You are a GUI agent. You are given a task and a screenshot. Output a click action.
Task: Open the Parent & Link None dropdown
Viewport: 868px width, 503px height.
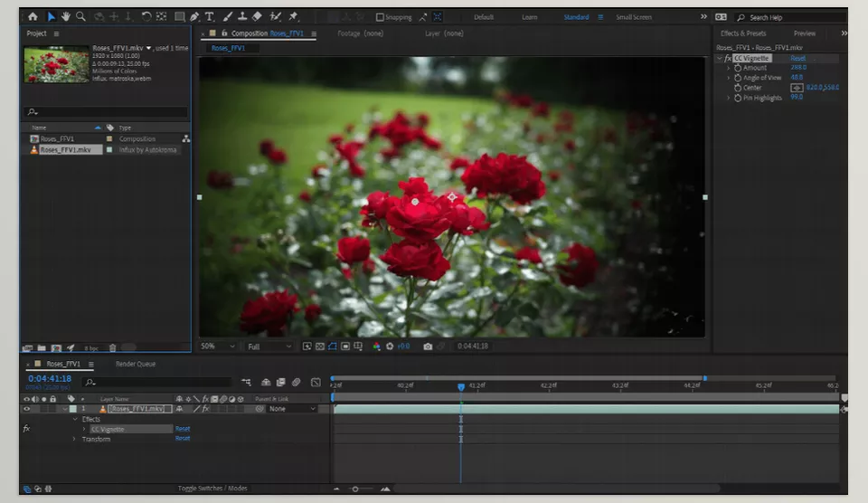pyautogui.click(x=292, y=409)
